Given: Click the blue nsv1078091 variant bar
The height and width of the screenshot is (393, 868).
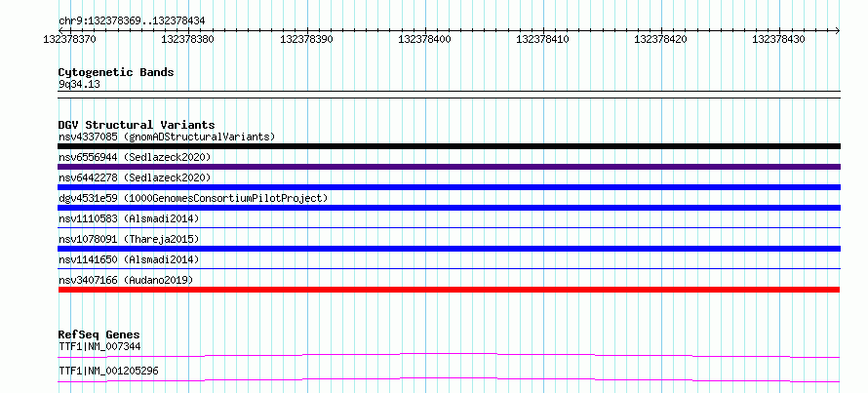Looking at the screenshot, I should point(449,249).
